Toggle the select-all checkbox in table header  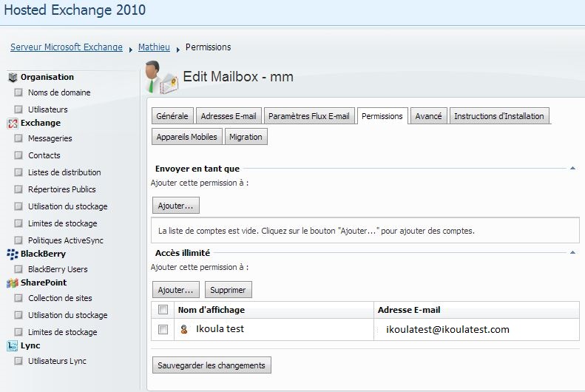(x=163, y=310)
